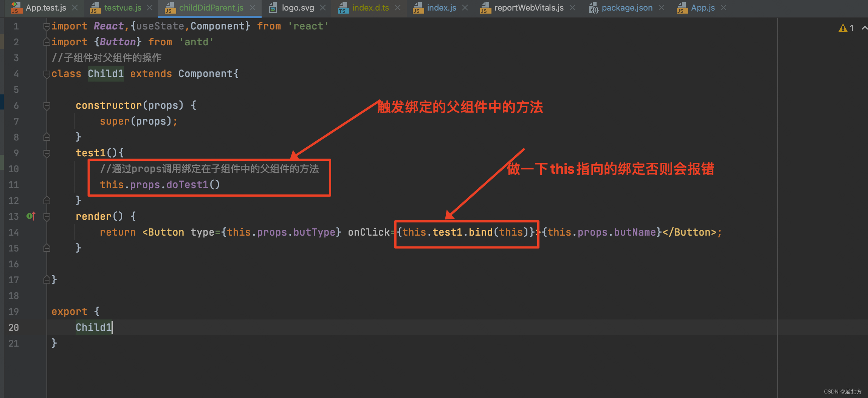Close the logo.svg tab
The width and height of the screenshot is (868, 398).
323,8
